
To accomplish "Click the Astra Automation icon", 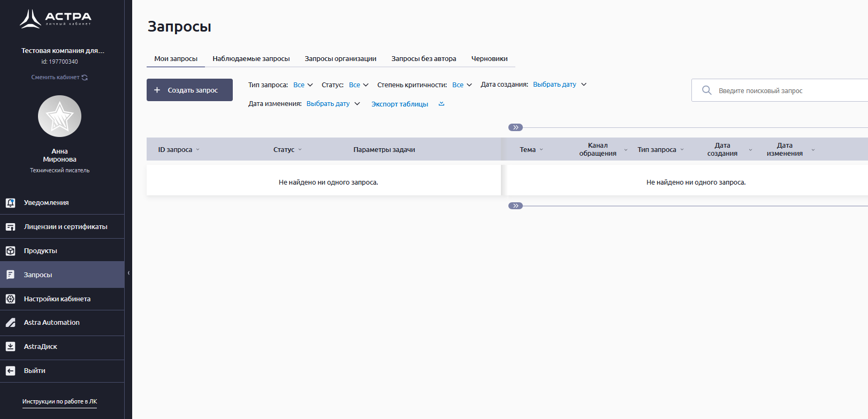I will point(10,323).
